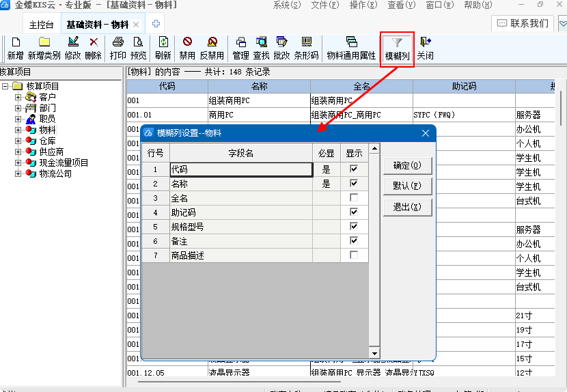Uncheck the 显示 checkbox for 规格型号
Viewport: 567px width, 392px height.
point(354,226)
